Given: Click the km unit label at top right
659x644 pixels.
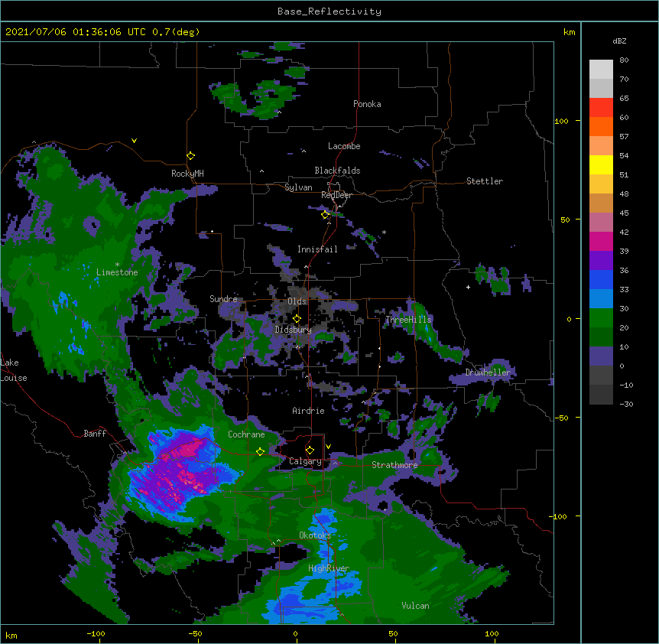Looking at the screenshot, I should (x=570, y=32).
